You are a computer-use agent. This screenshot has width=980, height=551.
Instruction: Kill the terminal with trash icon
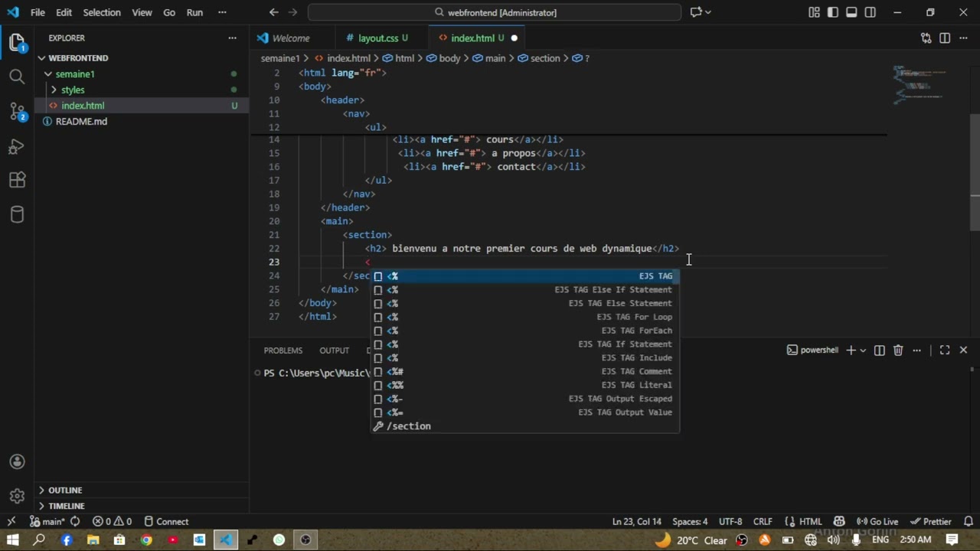pyautogui.click(x=898, y=350)
